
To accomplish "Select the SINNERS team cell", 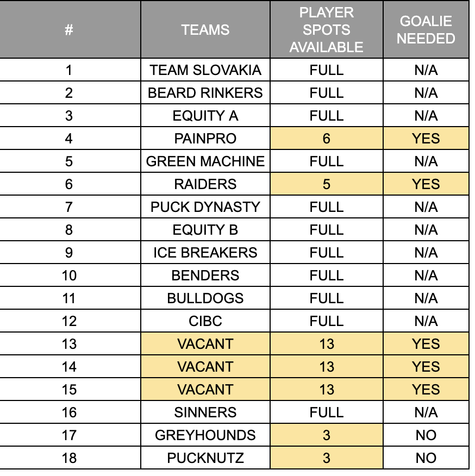I will 205,412.
